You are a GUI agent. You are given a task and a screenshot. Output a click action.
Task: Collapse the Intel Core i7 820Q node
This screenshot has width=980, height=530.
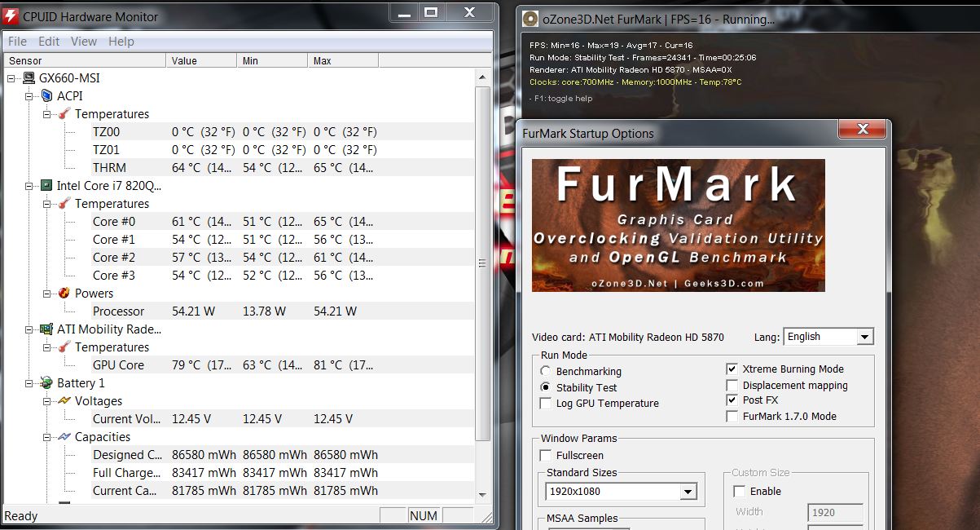(x=29, y=186)
